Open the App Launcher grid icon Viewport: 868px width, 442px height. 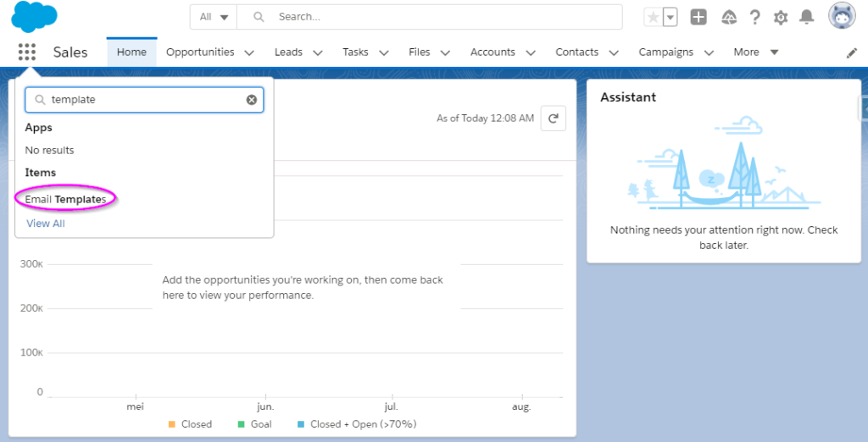pyautogui.click(x=27, y=52)
